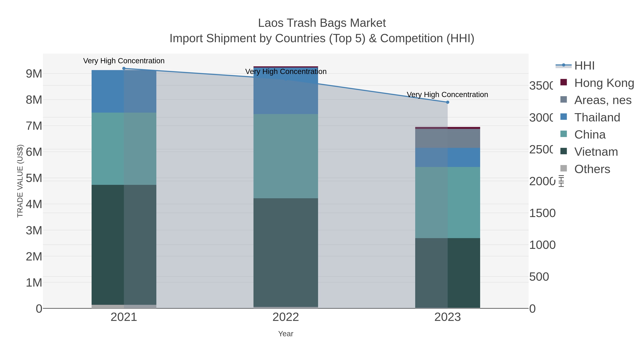The width and height of the screenshot is (644, 362).
Task: Click the 5M tick on left axis
Action: pos(34,178)
